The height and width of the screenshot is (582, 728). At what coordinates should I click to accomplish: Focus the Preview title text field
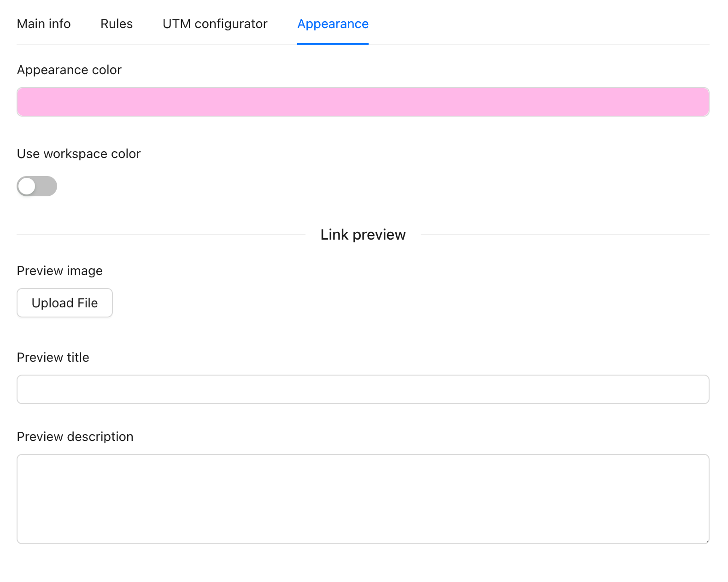coord(363,389)
